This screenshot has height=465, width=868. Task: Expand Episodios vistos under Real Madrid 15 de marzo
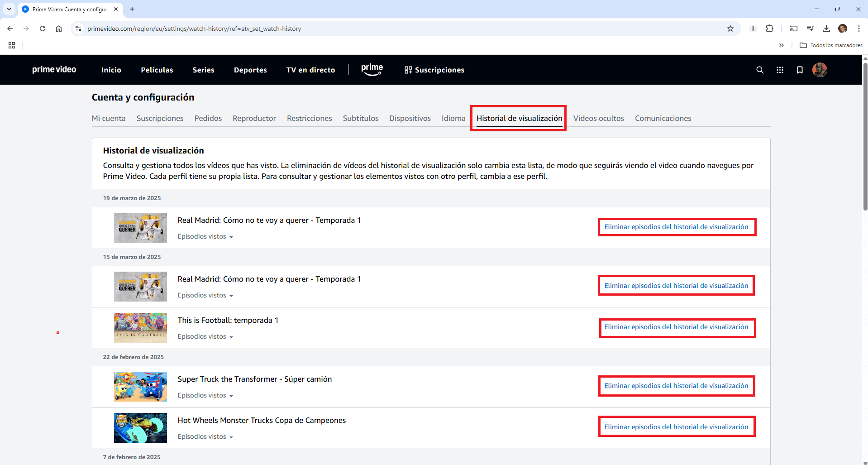(205, 295)
